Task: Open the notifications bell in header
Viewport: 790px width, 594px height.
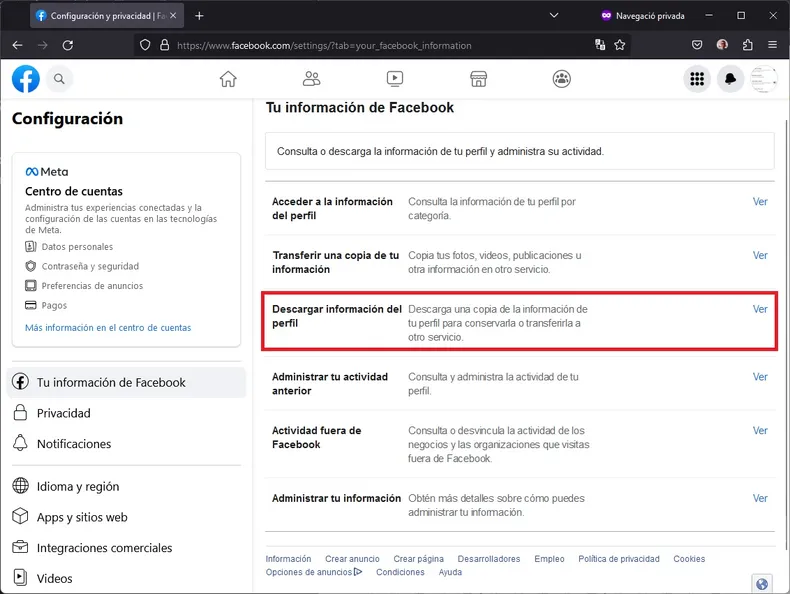Action: [x=731, y=80]
